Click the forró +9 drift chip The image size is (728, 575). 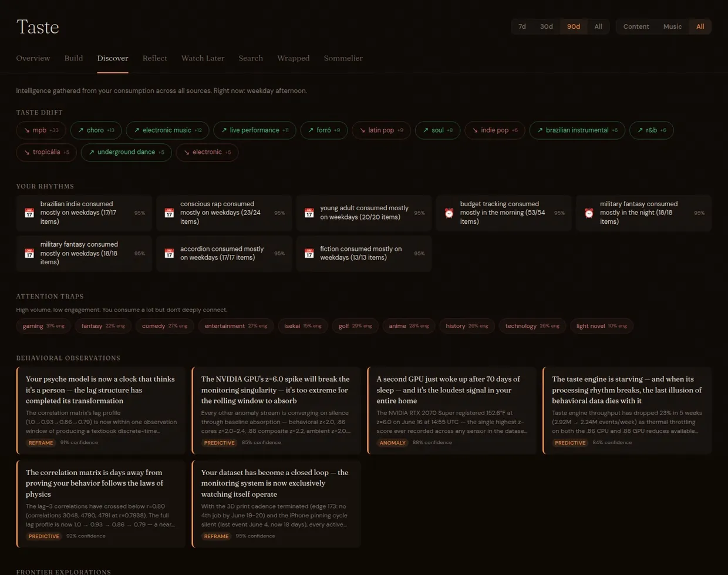pos(324,130)
